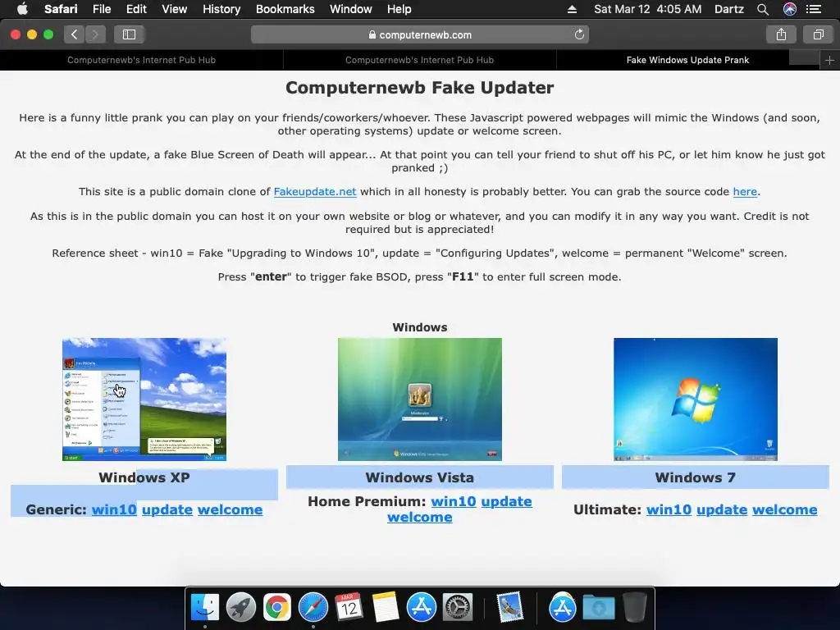The height and width of the screenshot is (630, 840).
Task: Open Siri from the menu bar
Action: tap(790, 9)
